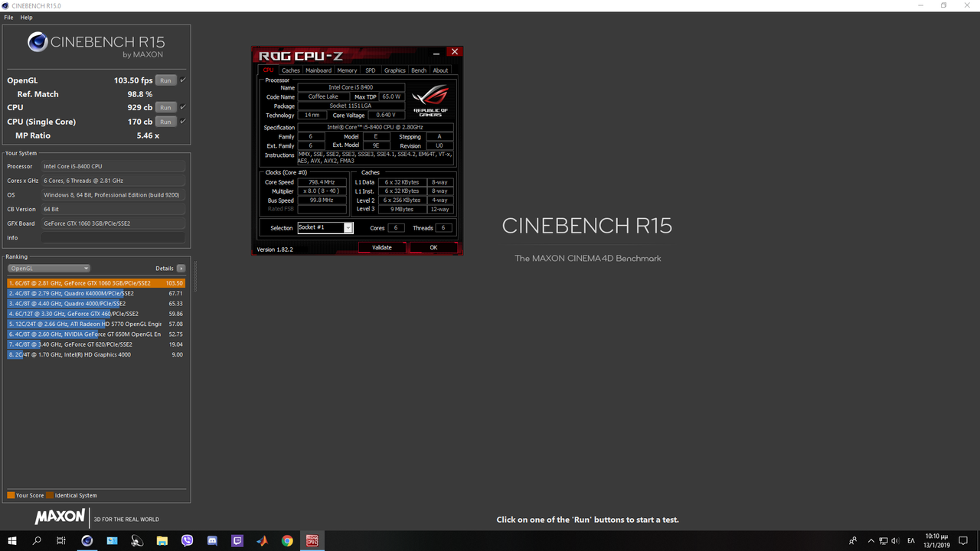Open Discord from the taskbar
Screen dimensions: 980x551
212,541
